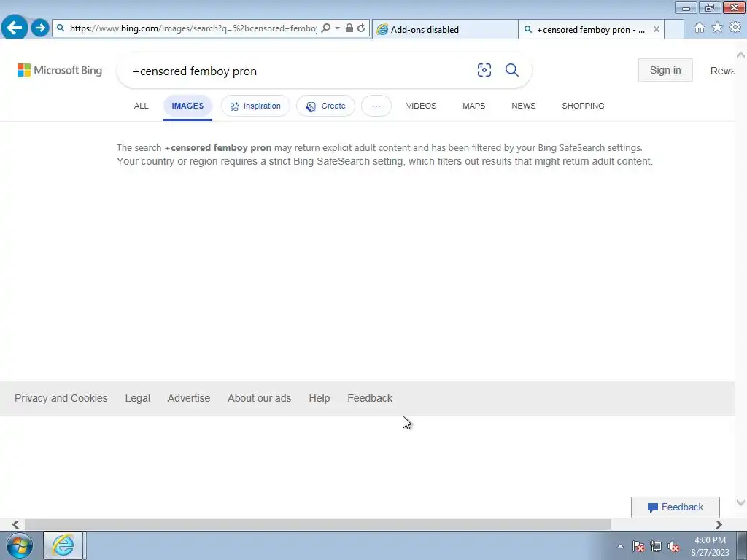The image size is (747, 560).
Task: Open the Create pill button
Action: [x=326, y=106]
